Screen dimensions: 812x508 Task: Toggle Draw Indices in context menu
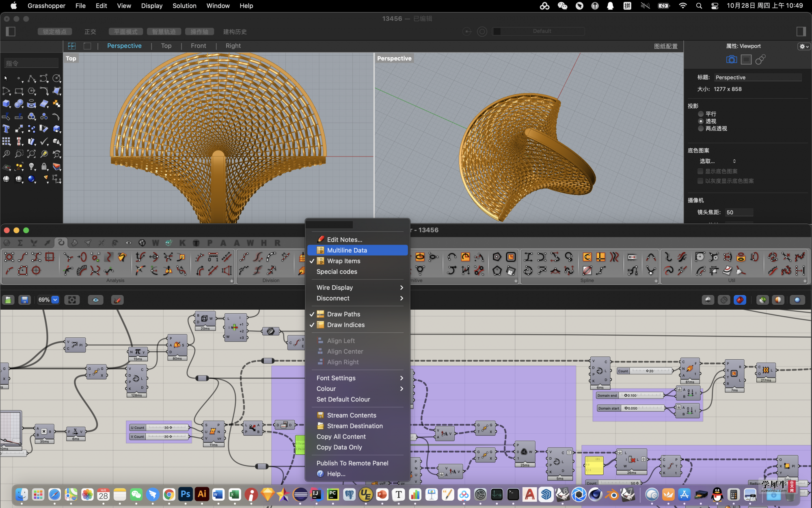click(x=357, y=325)
